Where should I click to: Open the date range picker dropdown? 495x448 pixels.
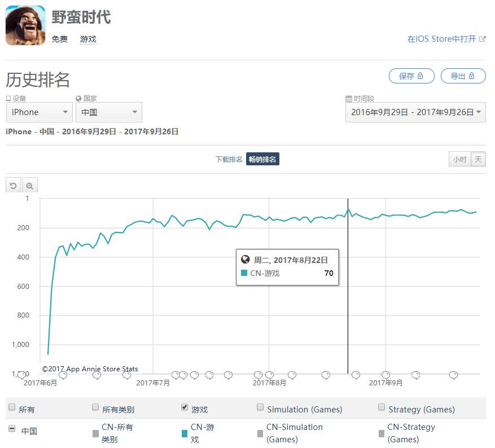(415, 112)
